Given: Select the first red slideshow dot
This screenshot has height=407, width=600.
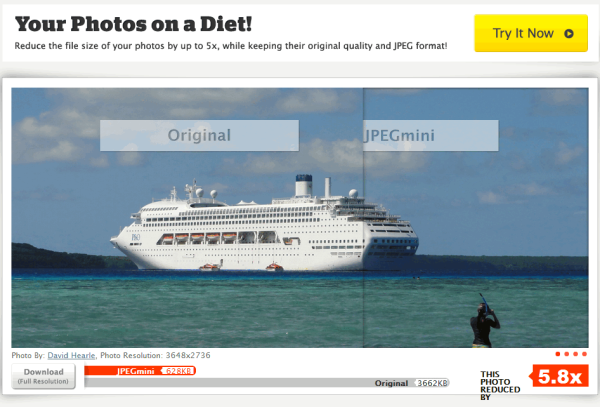Looking at the screenshot, I should pyautogui.click(x=558, y=354).
